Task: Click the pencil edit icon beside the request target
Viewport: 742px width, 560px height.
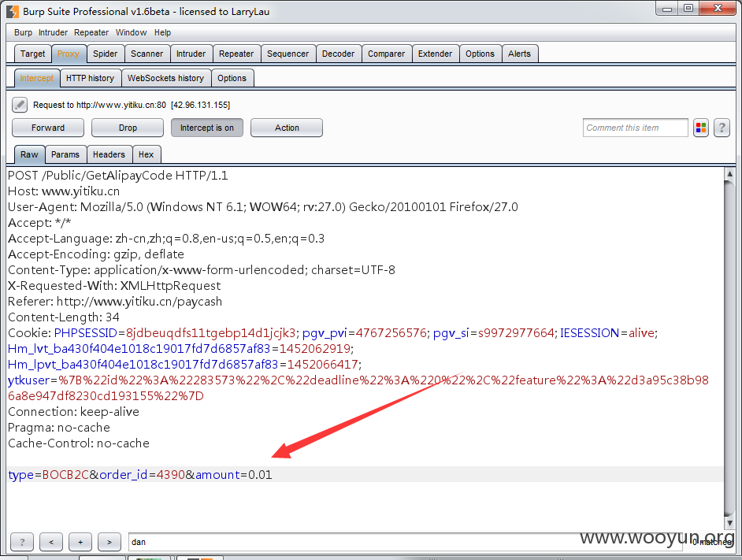Action: pos(20,105)
